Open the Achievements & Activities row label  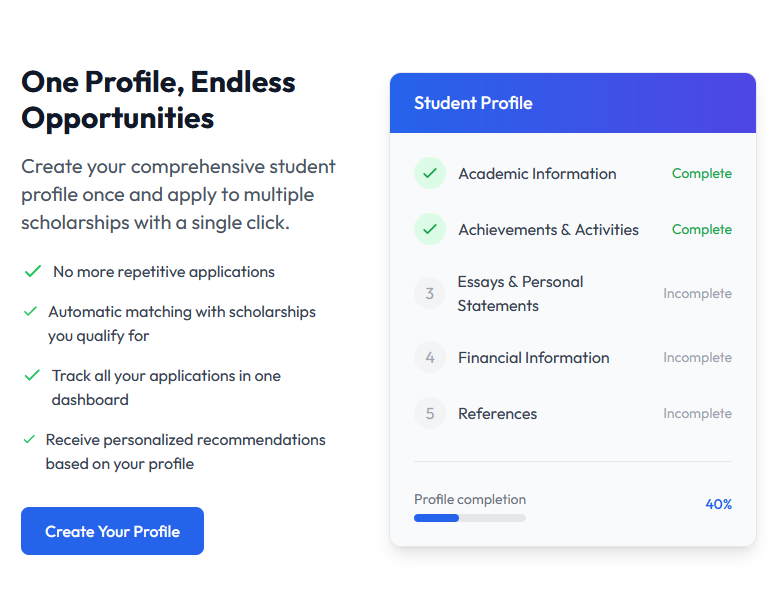pyautogui.click(x=548, y=230)
